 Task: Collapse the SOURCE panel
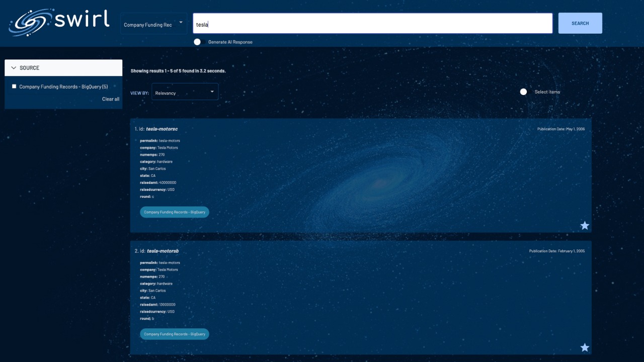click(63, 68)
